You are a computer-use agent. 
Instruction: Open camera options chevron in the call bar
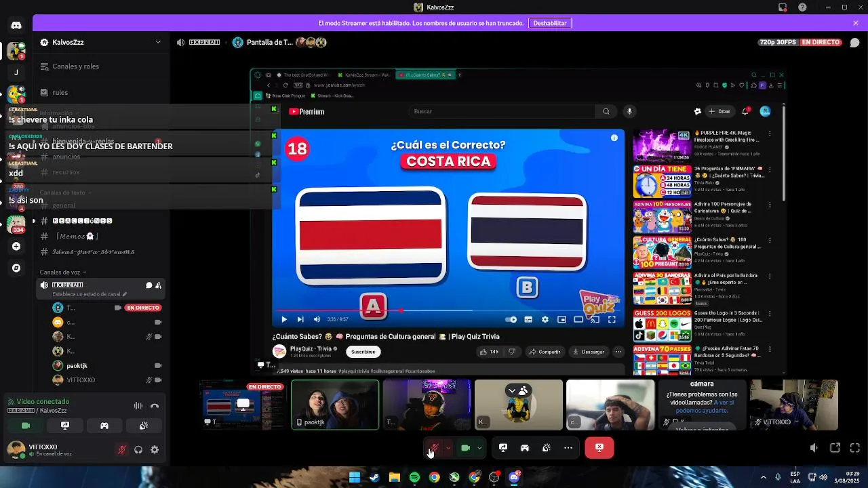tap(479, 447)
